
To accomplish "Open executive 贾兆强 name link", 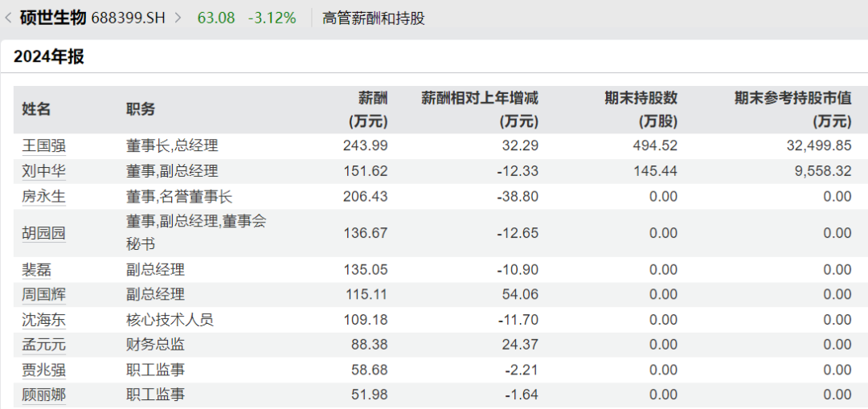I will point(43,370).
